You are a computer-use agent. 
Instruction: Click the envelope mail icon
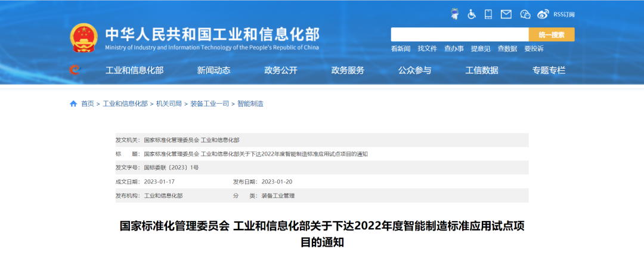click(x=506, y=14)
